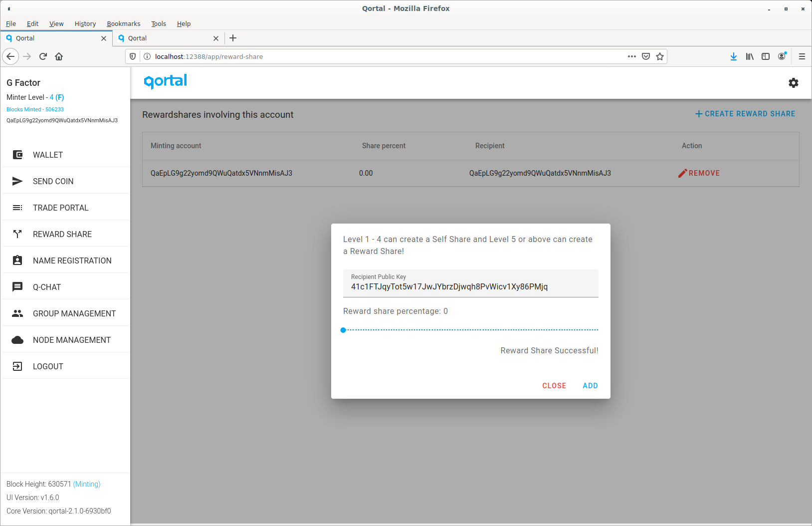
Task: Adjust the reward share percentage slider handle
Action: pyautogui.click(x=343, y=330)
